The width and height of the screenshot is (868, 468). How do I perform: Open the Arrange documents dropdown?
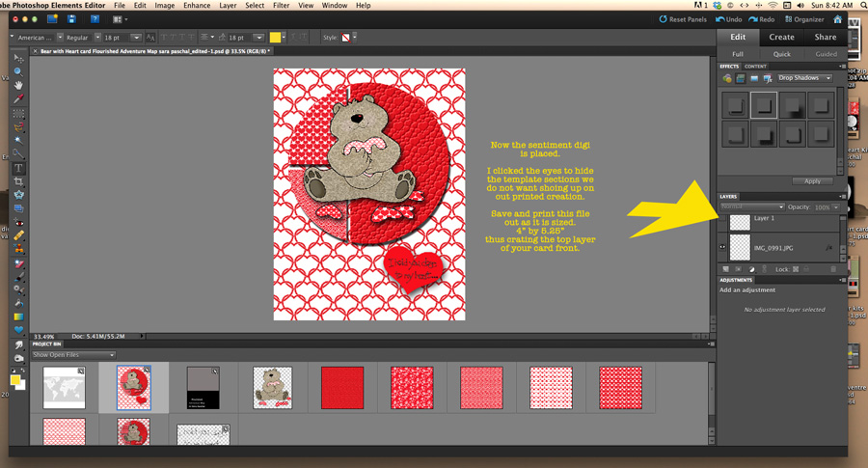click(120, 19)
